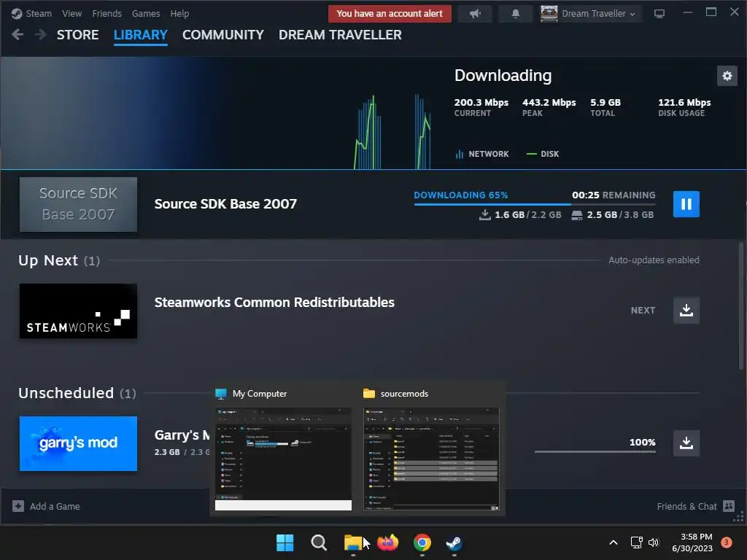747x560 pixels.
Task: Open Google Chrome from the taskbar
Action: 422,542
